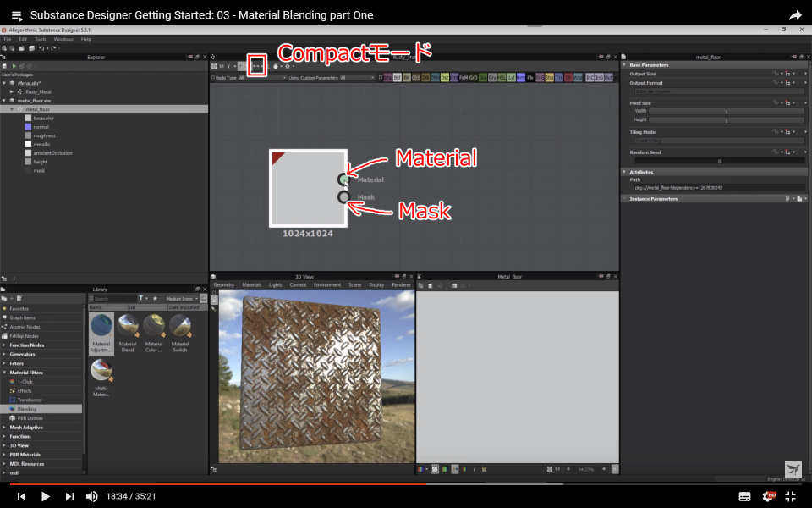
Task: Expand the Rusty_Metal graph item
Action: coord(12,91)
